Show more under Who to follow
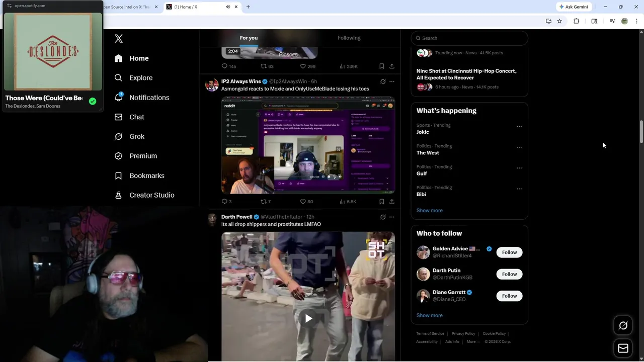The image size is (644, 362). click(x=430, y=316)
